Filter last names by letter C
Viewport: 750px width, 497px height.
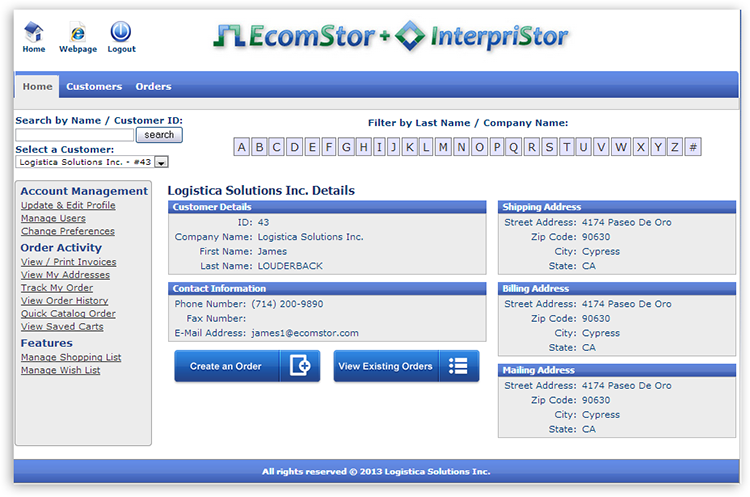276,147
